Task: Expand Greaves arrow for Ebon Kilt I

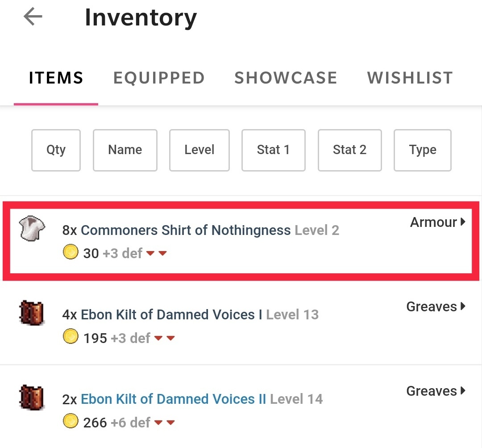Action: pyautogui.click(x=463, y=306)
